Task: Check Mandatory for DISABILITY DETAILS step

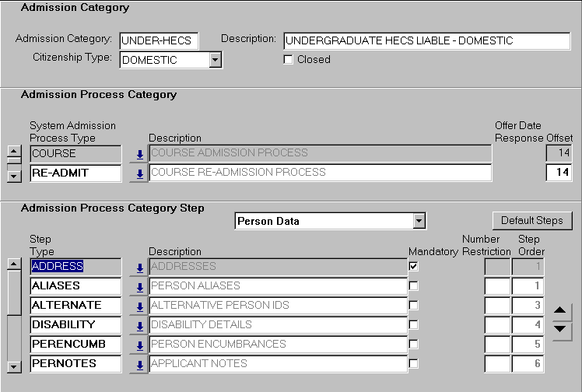Action: [x=414, y=324]
